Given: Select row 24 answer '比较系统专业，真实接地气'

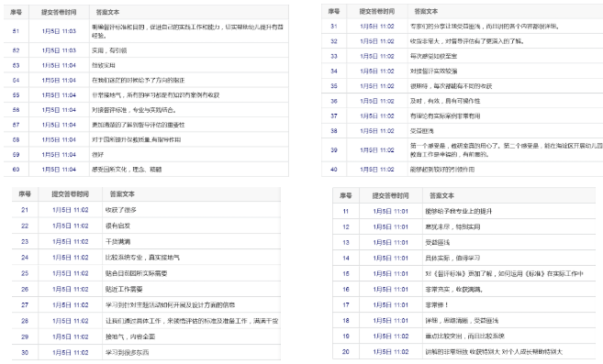Looking at the screenshot, I should pyautogui.click(x=142, y=258).
